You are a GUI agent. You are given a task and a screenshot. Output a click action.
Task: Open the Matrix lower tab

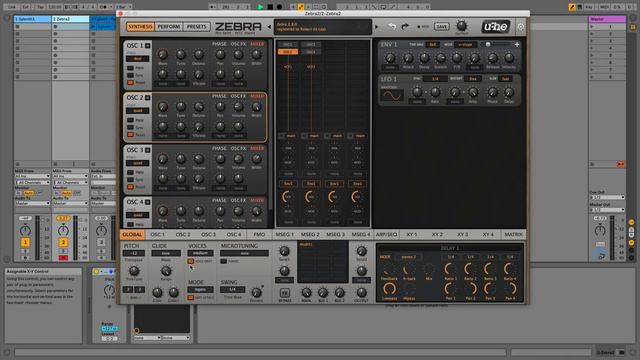(x=513, y=235)
